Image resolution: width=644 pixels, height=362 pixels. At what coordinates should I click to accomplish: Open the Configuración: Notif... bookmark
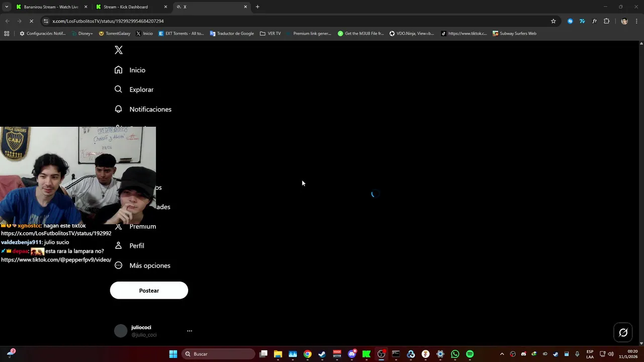(x=43, y=33)
